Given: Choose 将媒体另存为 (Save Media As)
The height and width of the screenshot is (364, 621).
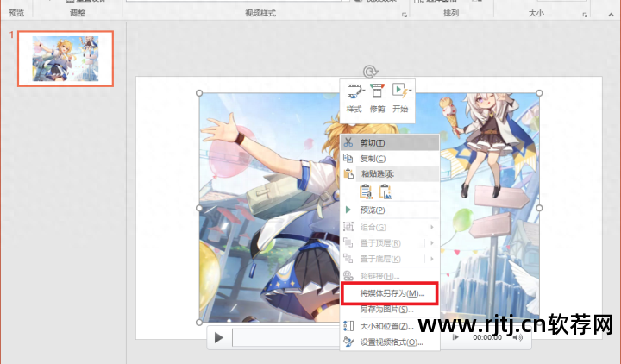Looking at the screenshot, I should click(388, 293).
